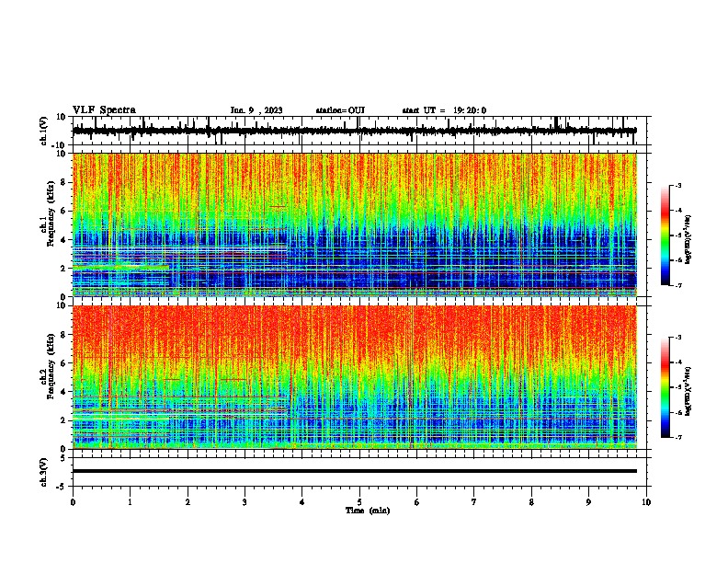Click the 'Jan. 9 , 2023' date label

[x=256, y=110]
